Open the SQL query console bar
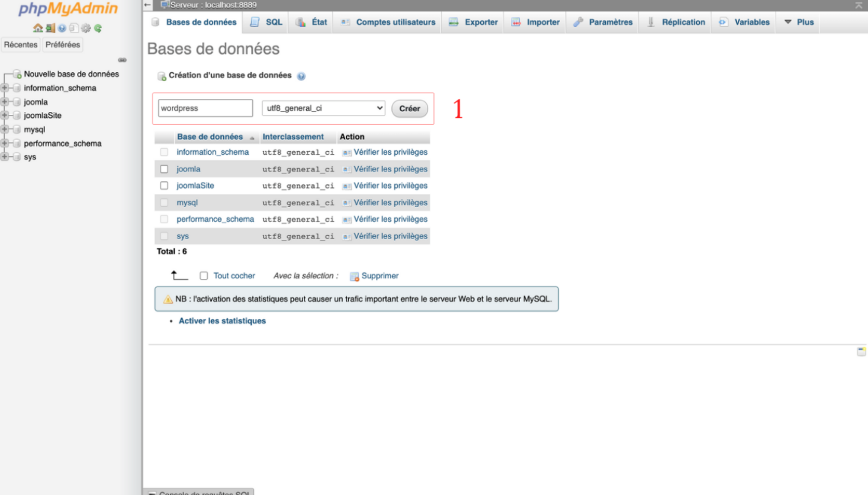 pos(199,492)
